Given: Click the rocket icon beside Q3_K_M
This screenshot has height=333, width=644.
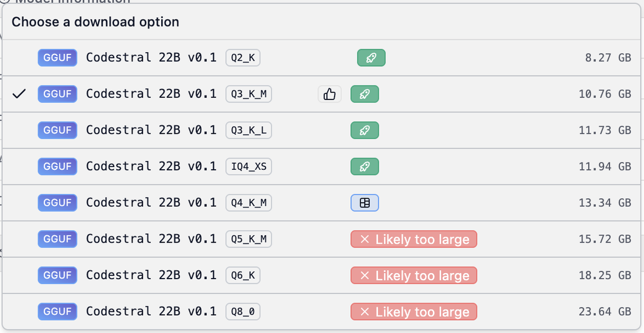Looking at the screenshot, I should click(x=364, y=94).
